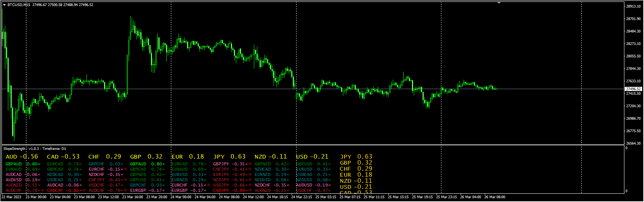Click the USDJPY pair label
644x202 pixels.
pos(221,185)
